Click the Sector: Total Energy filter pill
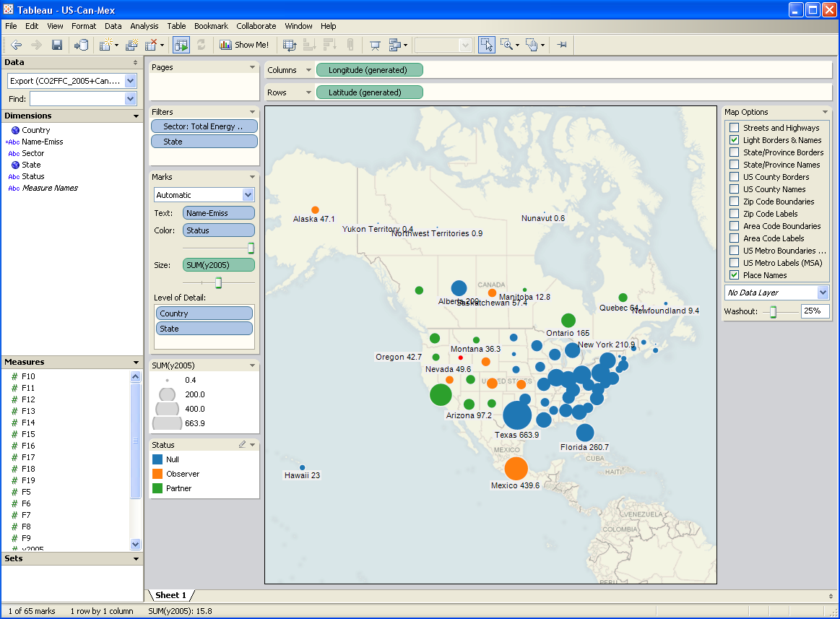This screenshot has height=619, width=840. point(204,126)
